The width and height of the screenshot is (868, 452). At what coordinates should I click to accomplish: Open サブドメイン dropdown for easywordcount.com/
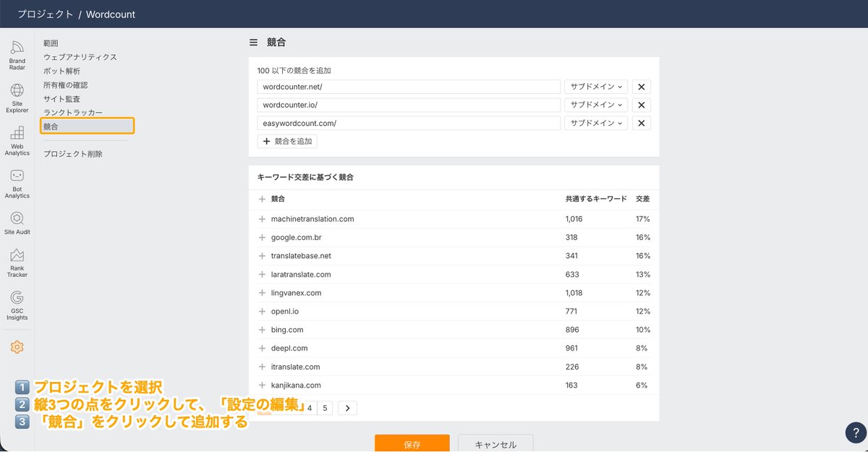(596, 123)
